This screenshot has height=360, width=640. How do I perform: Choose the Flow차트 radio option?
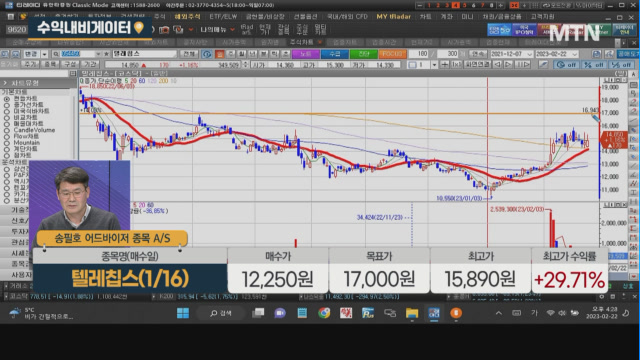(x=7, y=137)
